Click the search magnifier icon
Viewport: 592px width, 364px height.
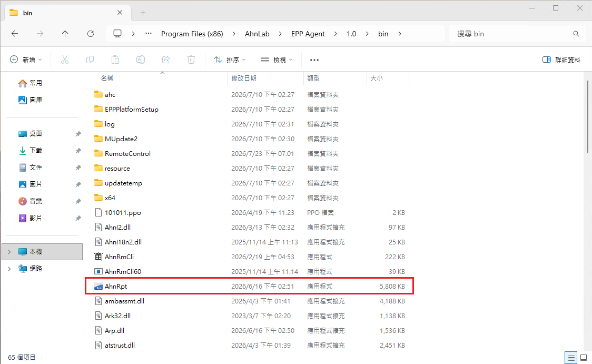tap(576, 34)
